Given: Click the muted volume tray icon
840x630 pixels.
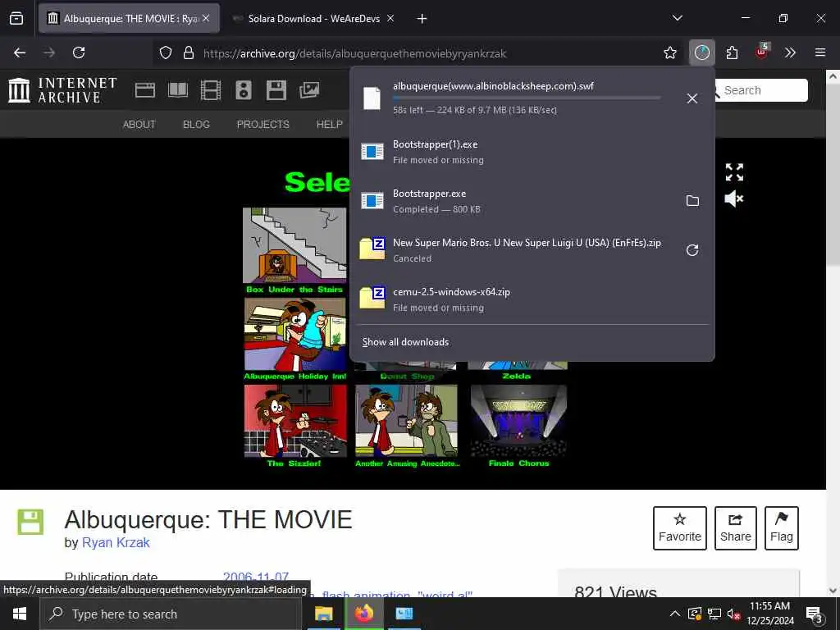Looking at the screenshot, I should [733, 614].
